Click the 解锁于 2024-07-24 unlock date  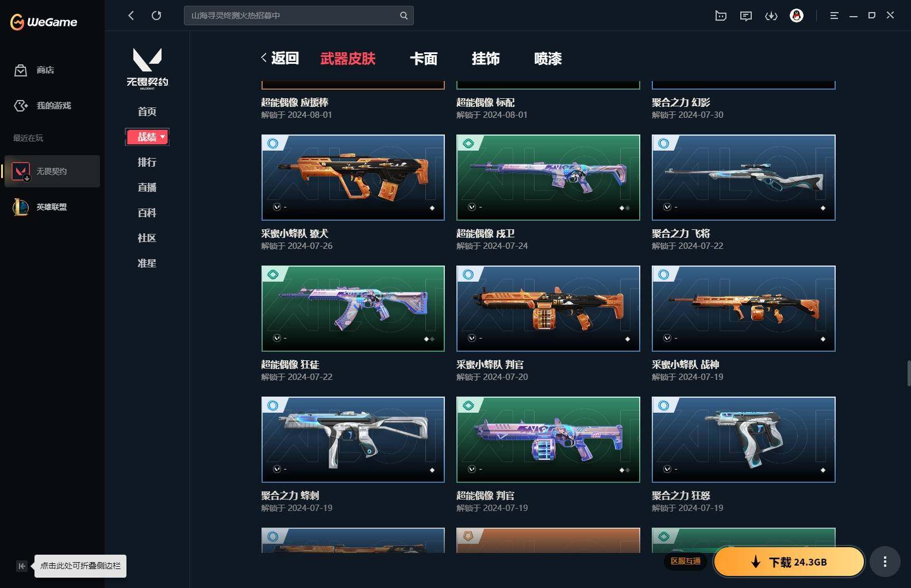(492, 246)
